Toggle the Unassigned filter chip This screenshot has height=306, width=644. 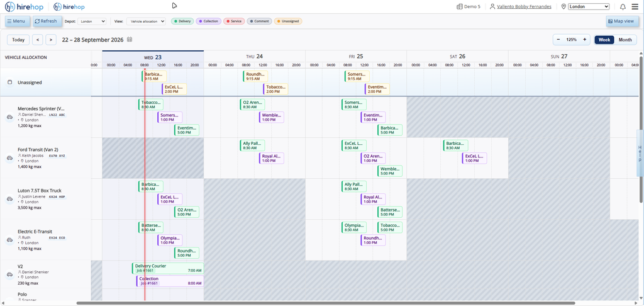pos(288,21)
